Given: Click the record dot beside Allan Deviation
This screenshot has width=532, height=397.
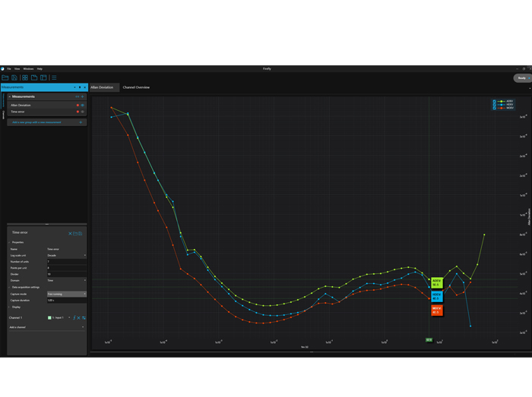Looking at the screenshot, I should [78, 105].
